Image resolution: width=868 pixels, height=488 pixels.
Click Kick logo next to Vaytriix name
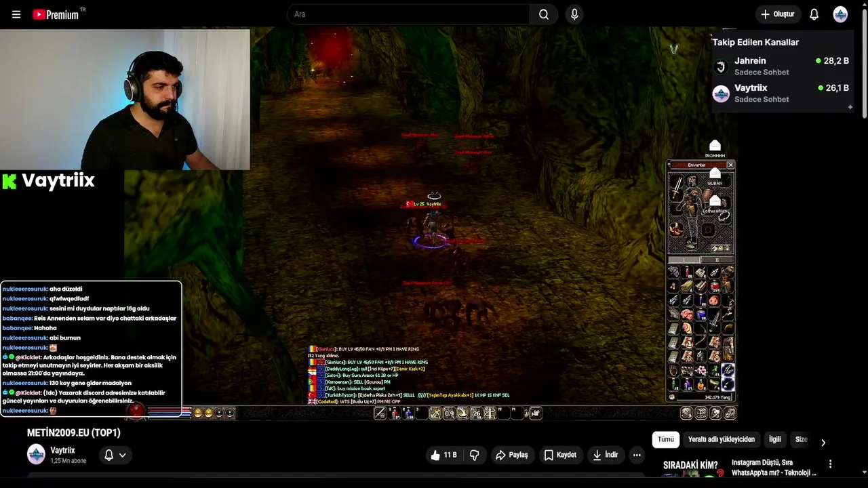coord(9,181)
